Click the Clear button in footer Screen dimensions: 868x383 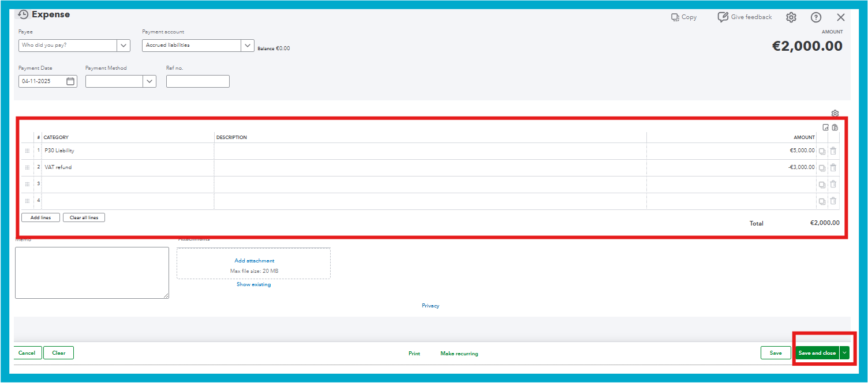[59, 353]
